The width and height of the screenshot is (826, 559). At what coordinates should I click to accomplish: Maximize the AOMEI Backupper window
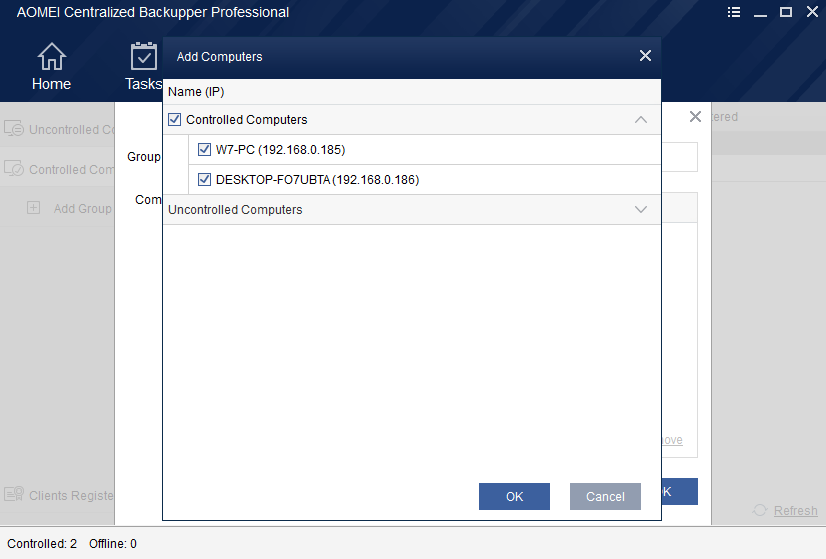786,12
